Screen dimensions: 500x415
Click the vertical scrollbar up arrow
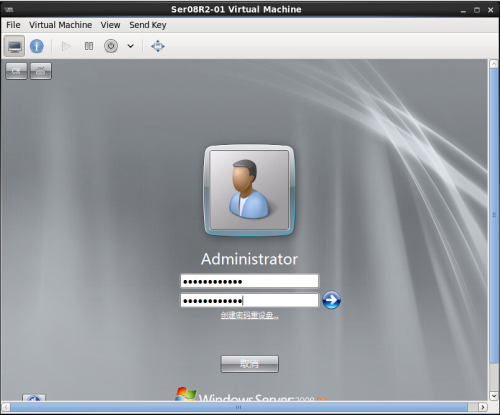494,64
